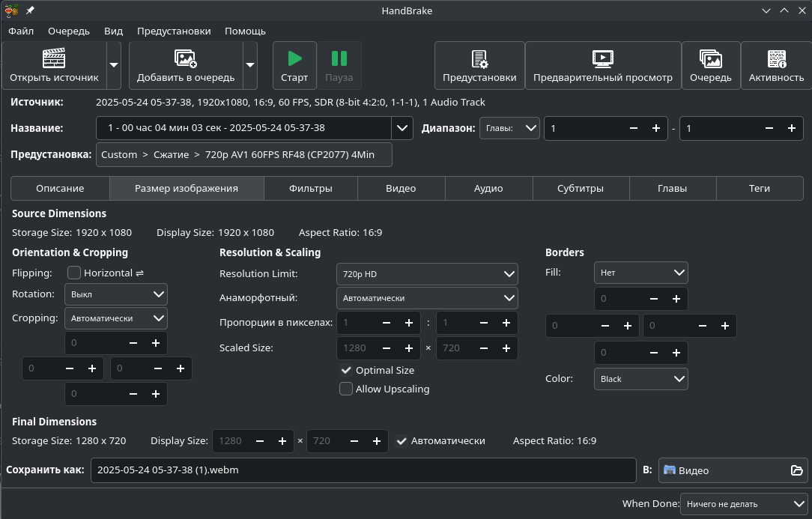The width and height of the screenshot is (812, 519).
Task: Start encoding with the green play icon
Action: (x=294, y=58)
